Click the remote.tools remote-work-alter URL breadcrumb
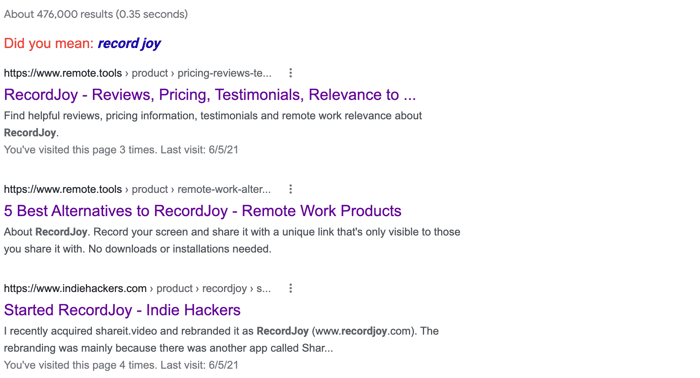This screenshot has width=700, height=378. pyautogui.click(x=137, y=189)
